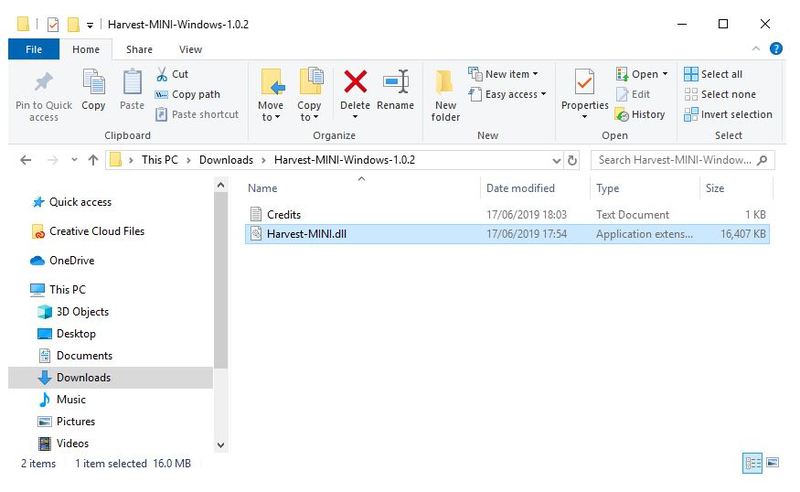Image resolution: width=800 pixels, height=492 pixels.
Task: Open the New item dropdown
Action: coord(503,74)
